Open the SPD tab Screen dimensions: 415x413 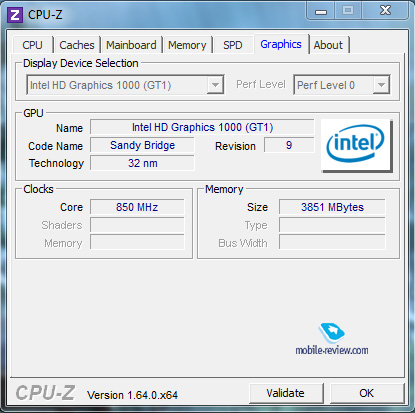tap(233, 45)
